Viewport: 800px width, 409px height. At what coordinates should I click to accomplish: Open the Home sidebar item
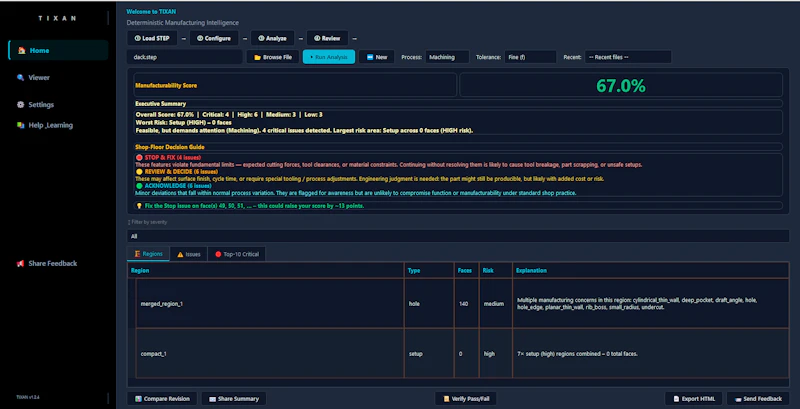coord(58,50)
